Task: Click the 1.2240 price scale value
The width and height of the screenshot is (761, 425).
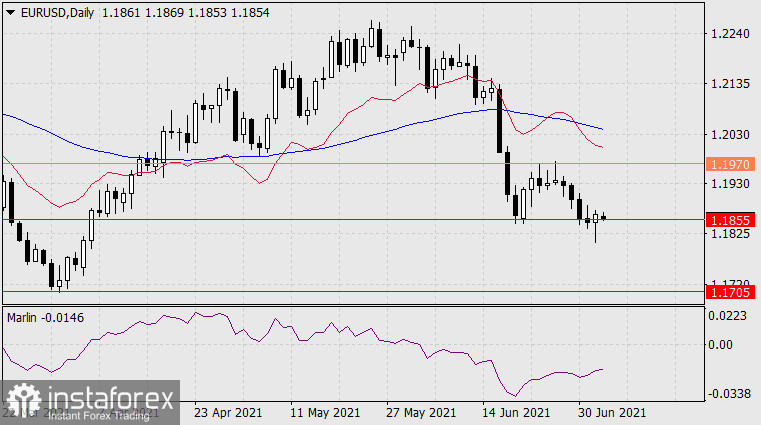Action: pyautogui.click(x=730, y=34)
